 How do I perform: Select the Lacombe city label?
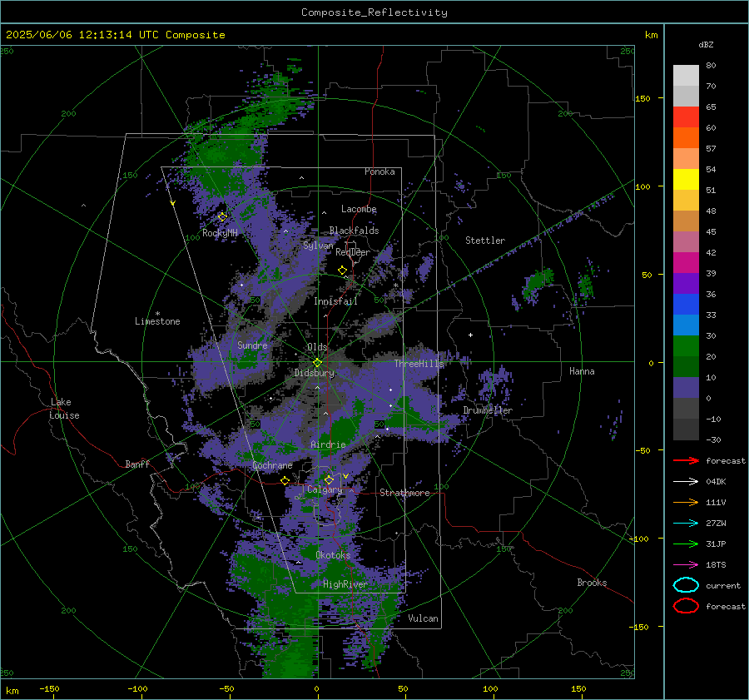click(x=359, y=209)
